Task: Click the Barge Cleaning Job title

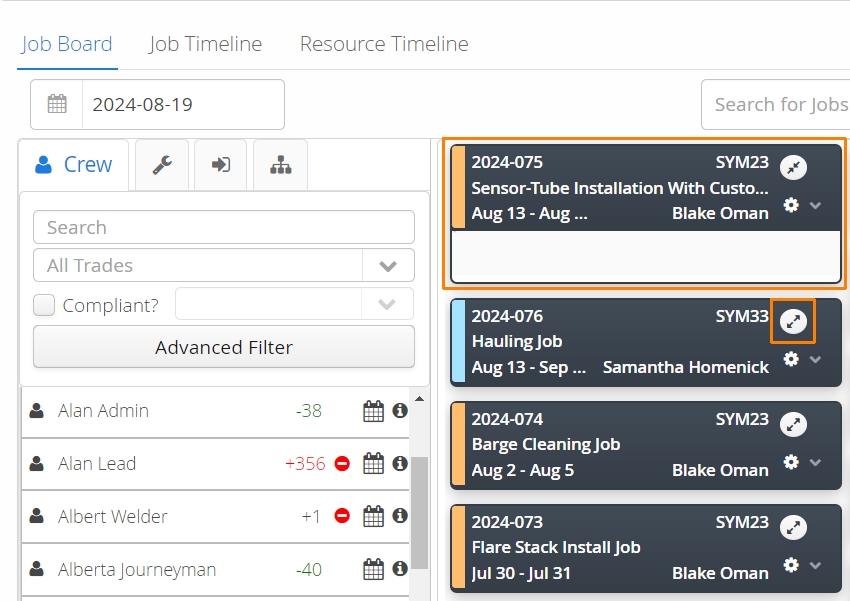Action: click(x=546, y=444)
